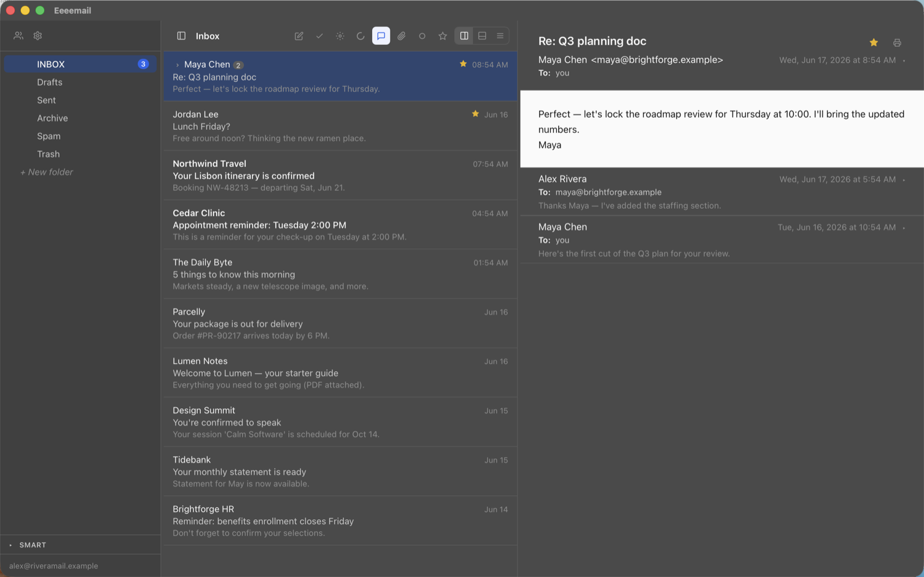Open Tidebank monthly statement email

point(340,471)
